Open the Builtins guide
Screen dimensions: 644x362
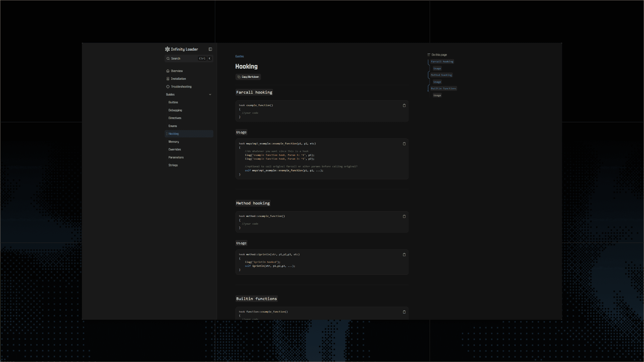pyautogui.click(x=189, y=103)
